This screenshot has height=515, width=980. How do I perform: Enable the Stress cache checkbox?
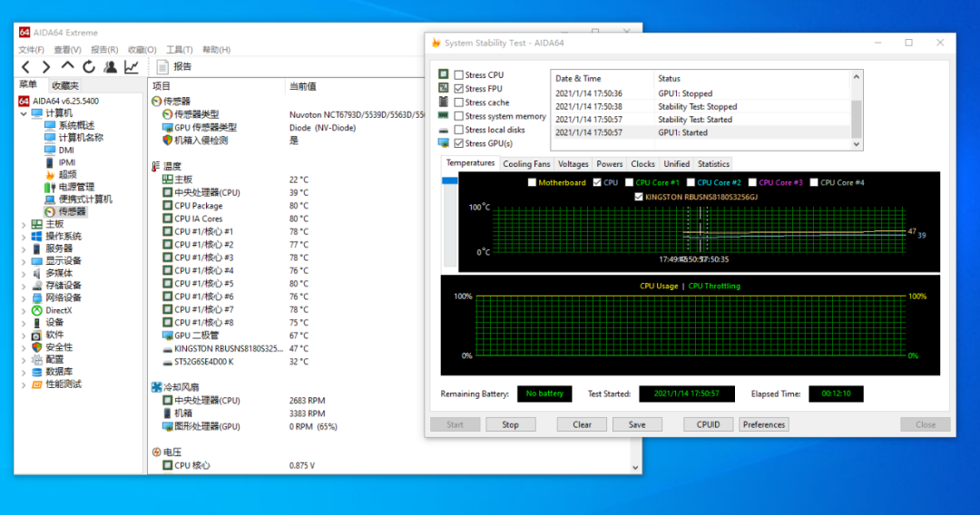pyautogui.click(x=459, y=102)
